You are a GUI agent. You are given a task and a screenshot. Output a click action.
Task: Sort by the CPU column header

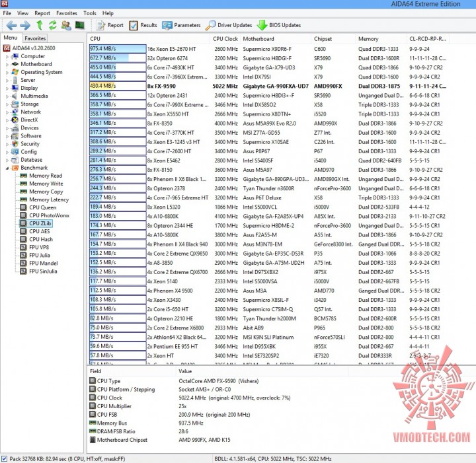click(148, 39)
